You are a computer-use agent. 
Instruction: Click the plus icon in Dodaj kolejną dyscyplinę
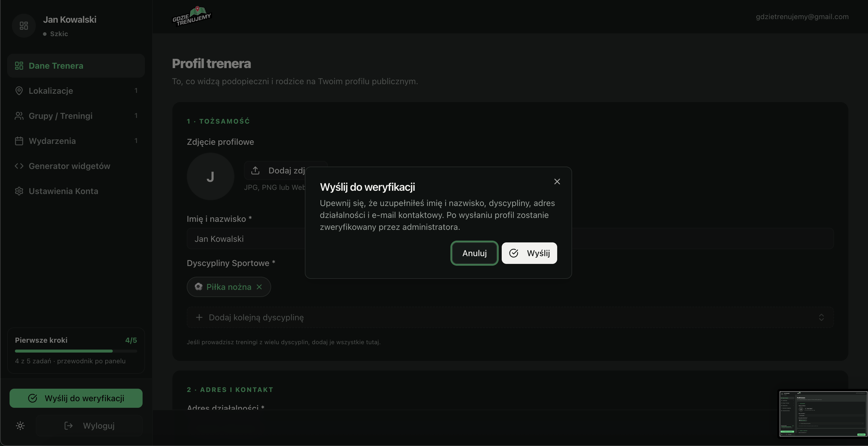pos(199,318)
